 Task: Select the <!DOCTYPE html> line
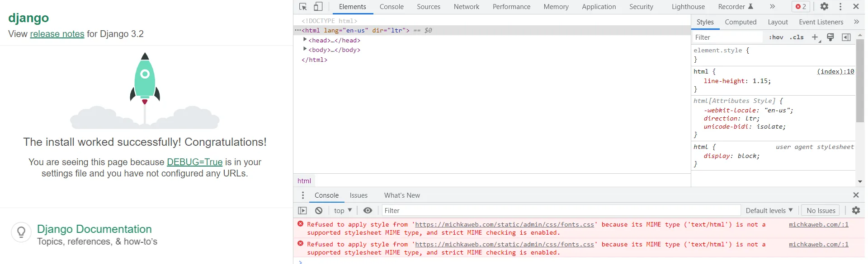click(x=329, y=21)
